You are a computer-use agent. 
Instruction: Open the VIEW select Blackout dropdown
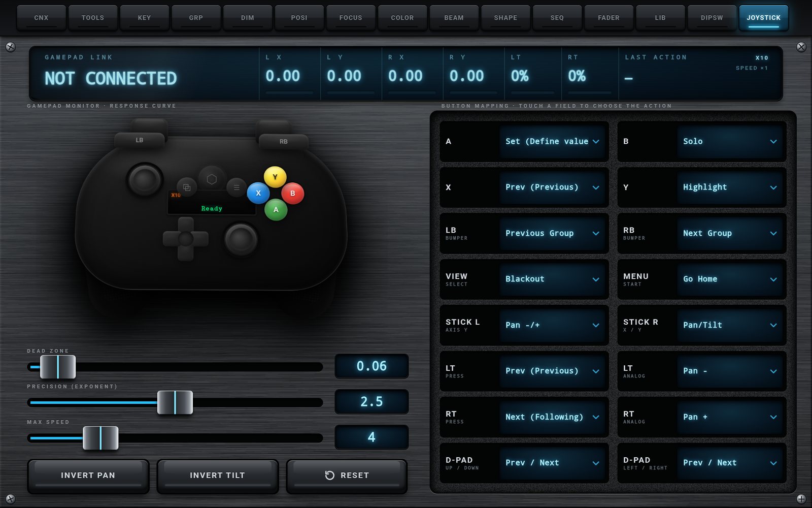(553, 279)
